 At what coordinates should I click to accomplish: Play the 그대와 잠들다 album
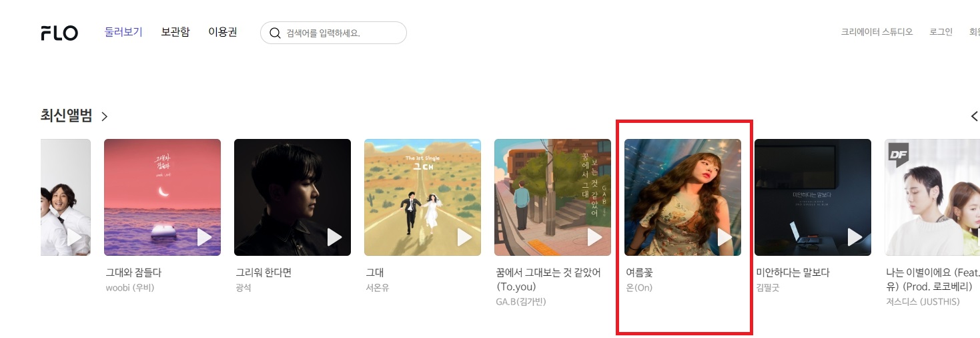[204, 237]
